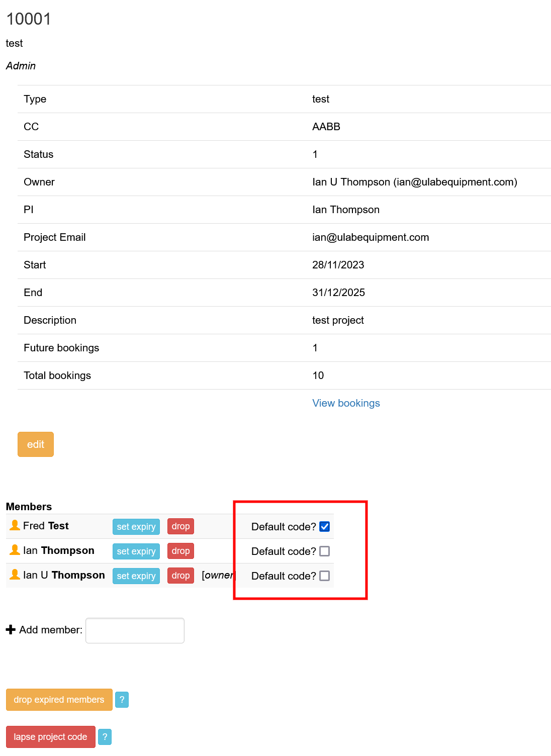Viewport: 551px width, 756px height.
Task: Click Fred Test's user icon
Action: pyautogui.click(x=14, y=526)
